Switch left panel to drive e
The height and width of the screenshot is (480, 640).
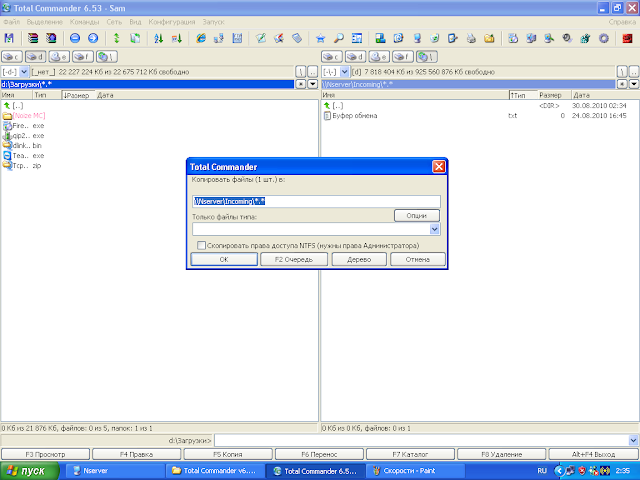point(59,57)
